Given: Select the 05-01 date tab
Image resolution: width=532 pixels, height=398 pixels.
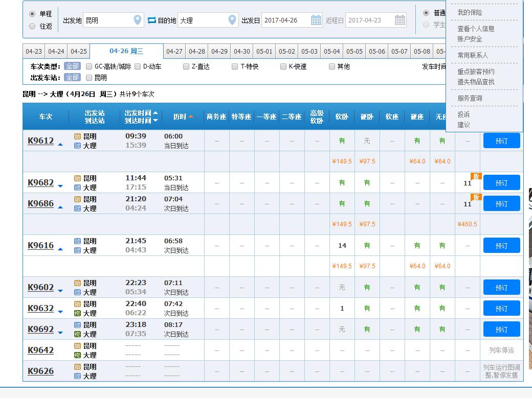Looking at the screenshot, I should (x=264, y=51).
